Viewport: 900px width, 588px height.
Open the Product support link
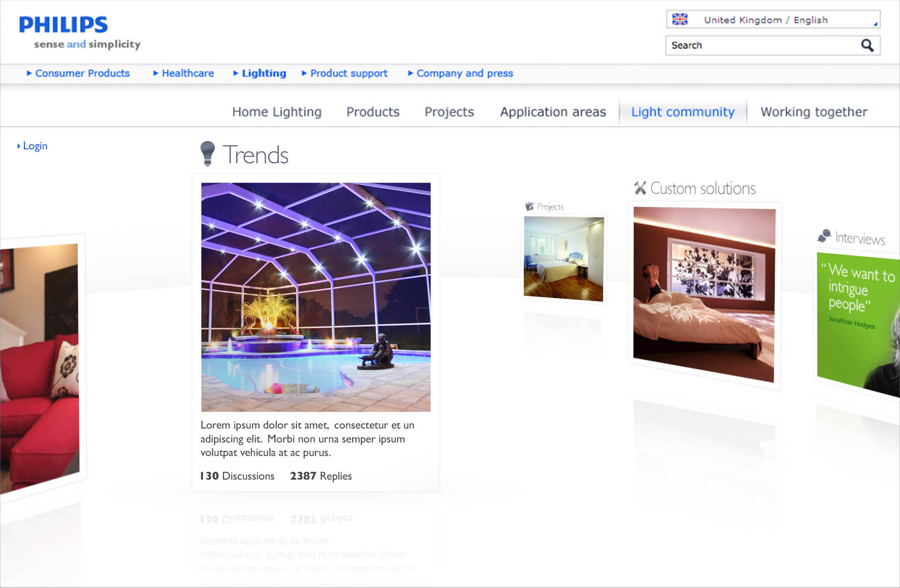tap(348, 73)
